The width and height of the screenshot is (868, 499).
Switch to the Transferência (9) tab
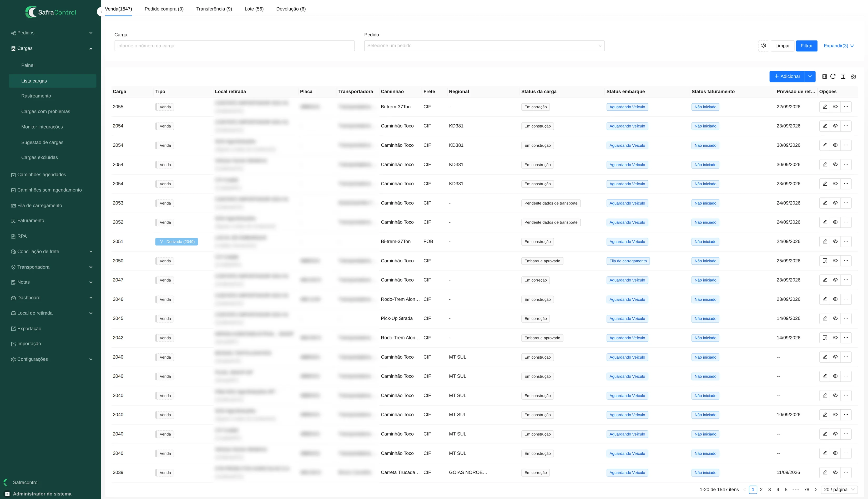coord(214,9)
